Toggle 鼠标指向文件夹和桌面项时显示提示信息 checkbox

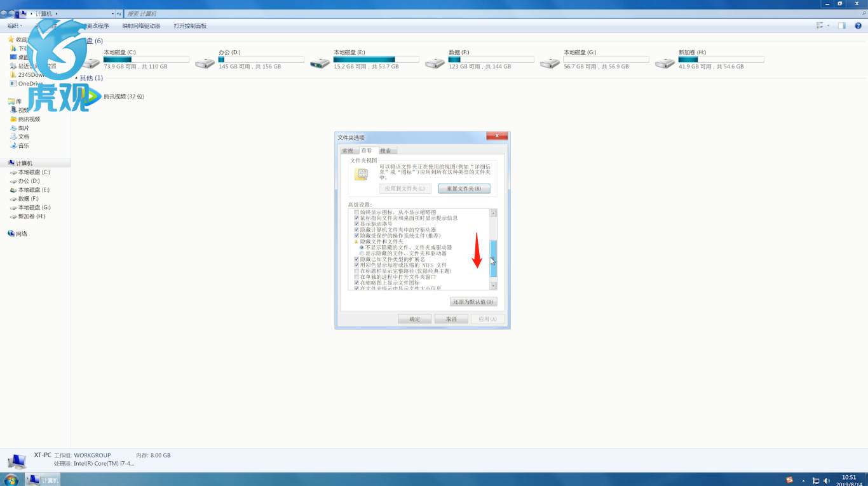356,218
